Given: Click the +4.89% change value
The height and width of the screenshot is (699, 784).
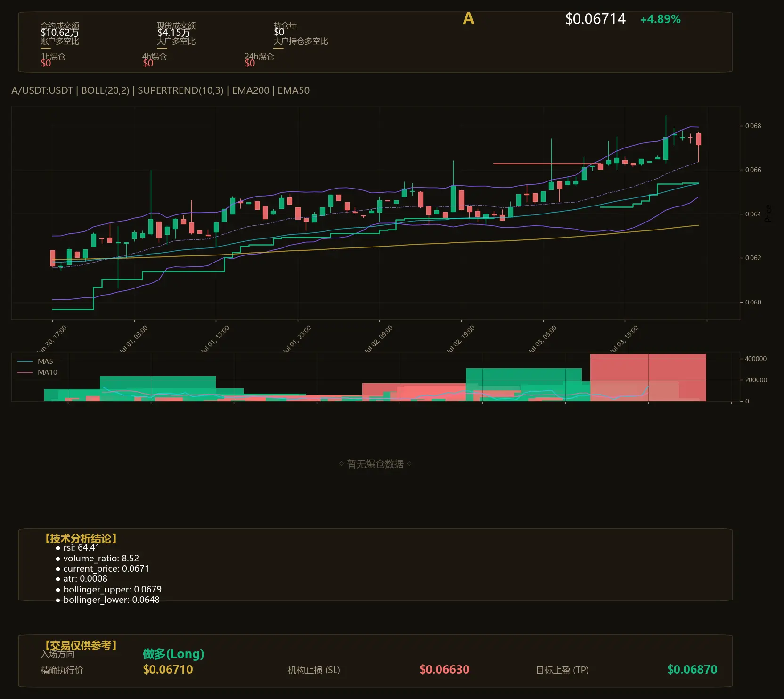Looking at the screenshot, I should point(660,19).
